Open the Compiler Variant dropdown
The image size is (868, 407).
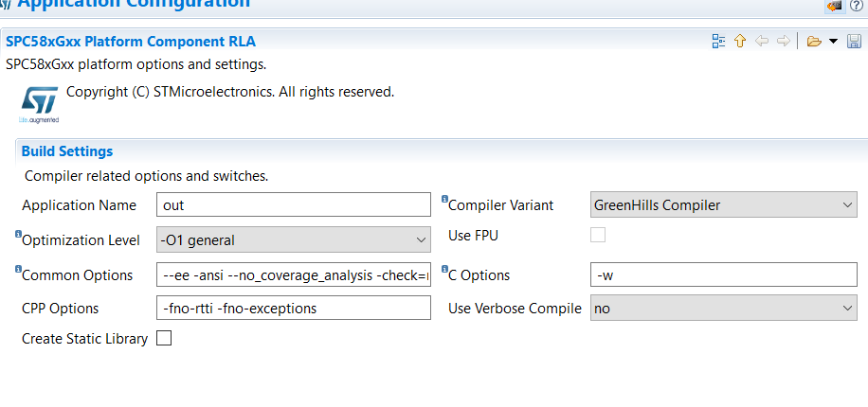[x=724, y=204]
